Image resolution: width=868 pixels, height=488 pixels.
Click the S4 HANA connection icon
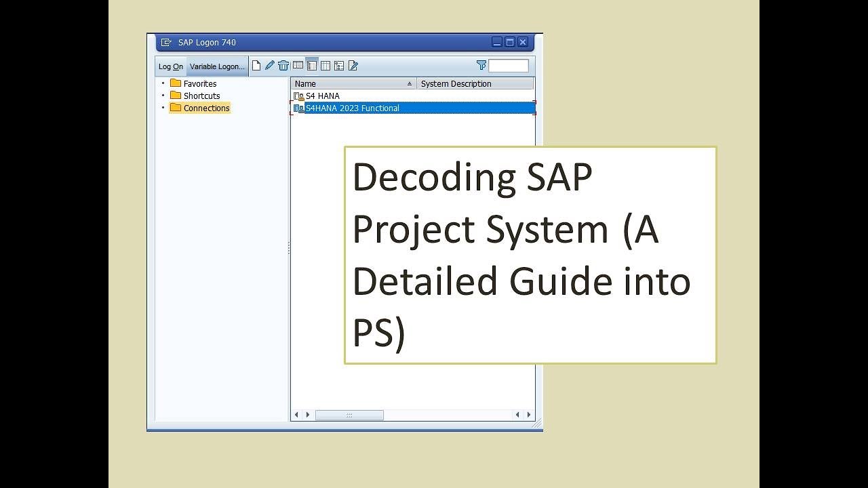pyautogui.click(x=298, y=96)
